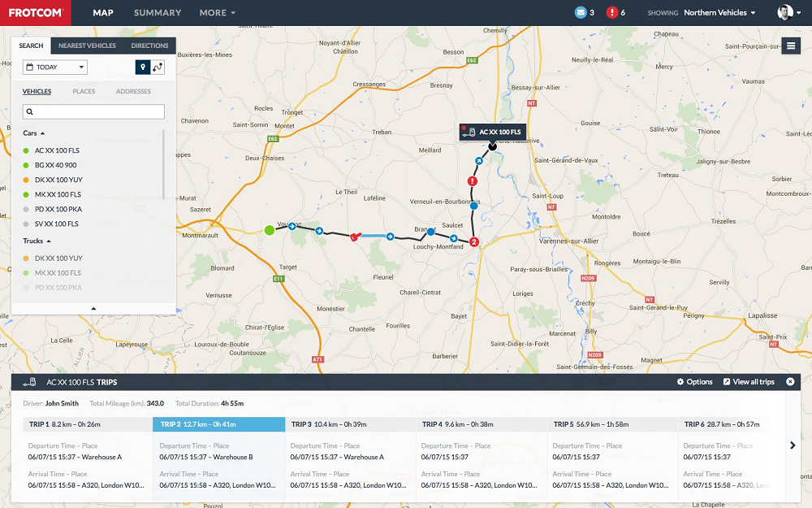Click the vehicle search input field
Viewport: 812px width, 508px height.
tap(93, 111)
